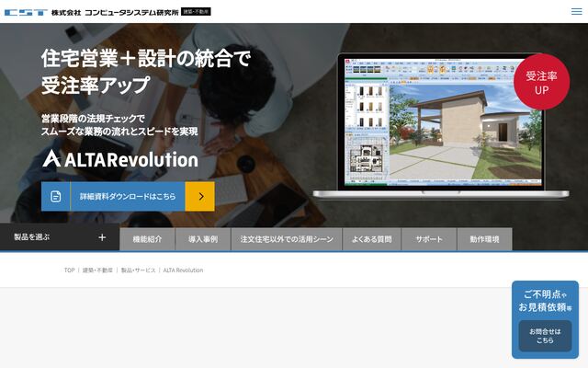This screenshot has width=588, height=368.
Task: Click 建築・不動産 breadcrumb link
Action: [97, 270]
